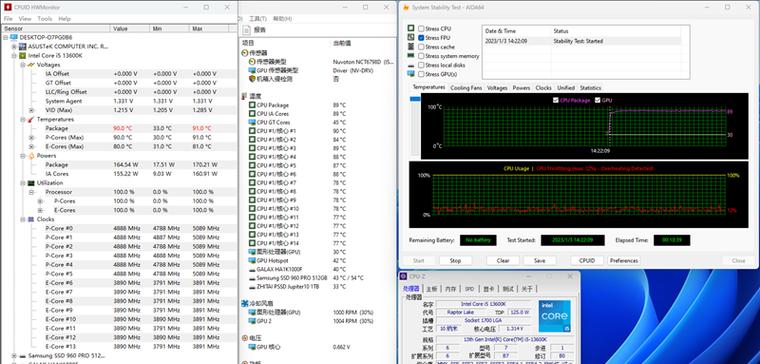Open the 工具(T) menu in AIDA64
Viewport: 760px width, 364px height.
point(258,18)
